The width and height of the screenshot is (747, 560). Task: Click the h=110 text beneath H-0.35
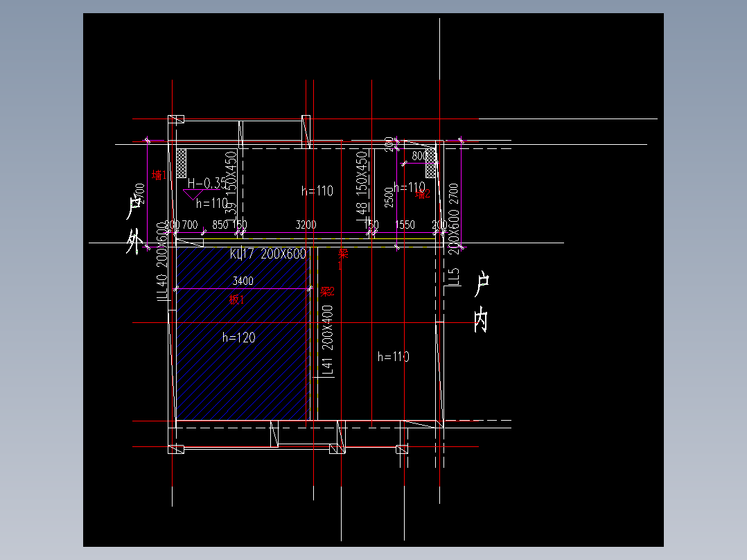tap(212, 204)
